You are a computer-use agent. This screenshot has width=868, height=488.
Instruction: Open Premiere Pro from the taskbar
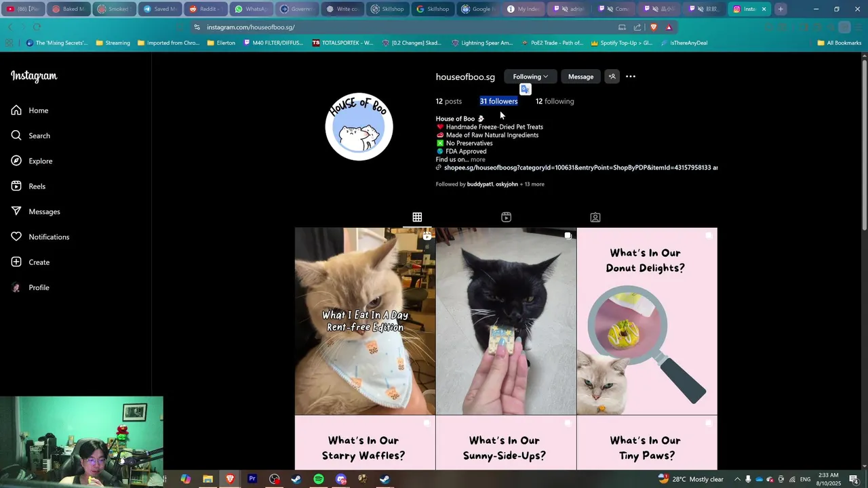252,479
